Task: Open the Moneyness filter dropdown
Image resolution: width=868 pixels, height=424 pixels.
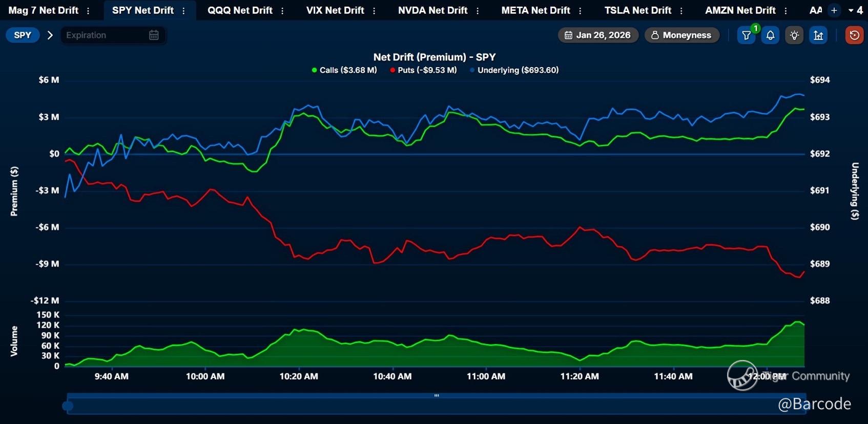Action: (x=681, y=35)
